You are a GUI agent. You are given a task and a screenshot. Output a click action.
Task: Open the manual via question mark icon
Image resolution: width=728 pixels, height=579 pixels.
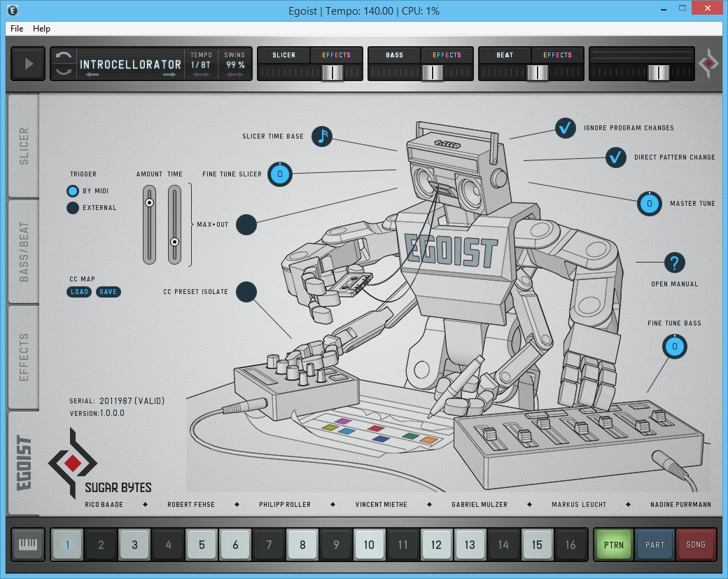pos(674,263)
